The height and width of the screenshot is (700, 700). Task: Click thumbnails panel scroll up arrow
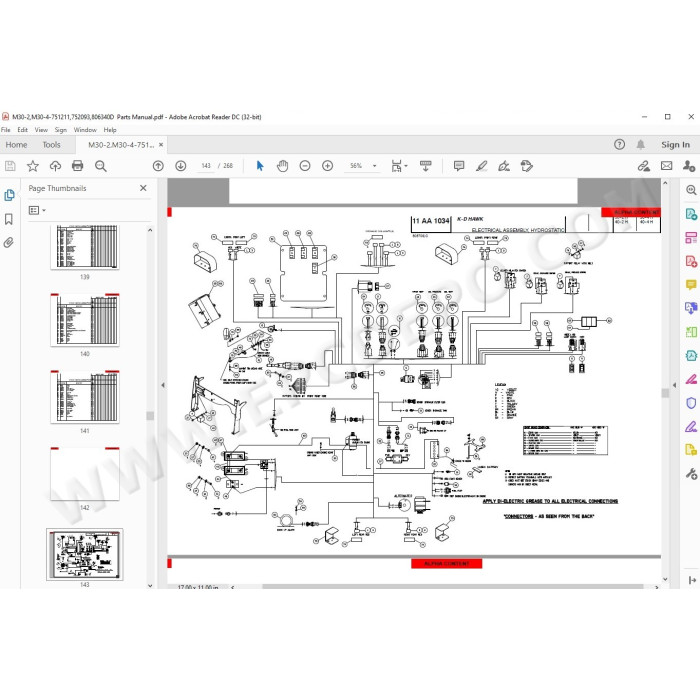click(150, 230)
